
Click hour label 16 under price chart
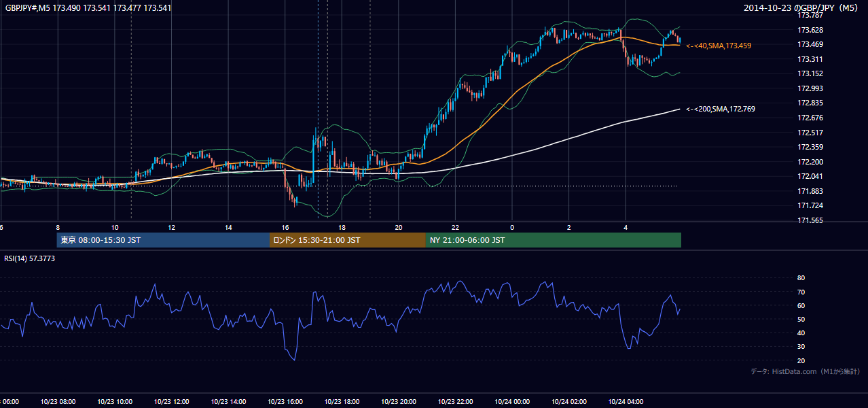(x=285, y=227)
